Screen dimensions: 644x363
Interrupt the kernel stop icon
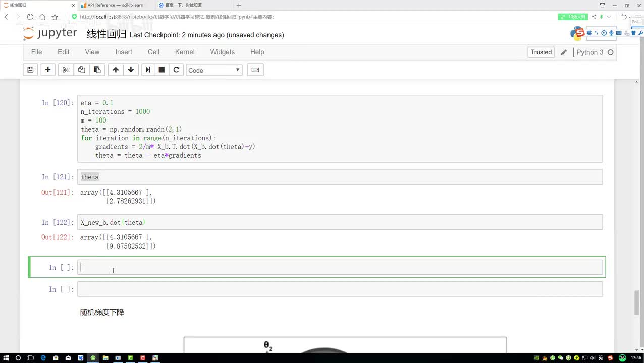(162, 70)
